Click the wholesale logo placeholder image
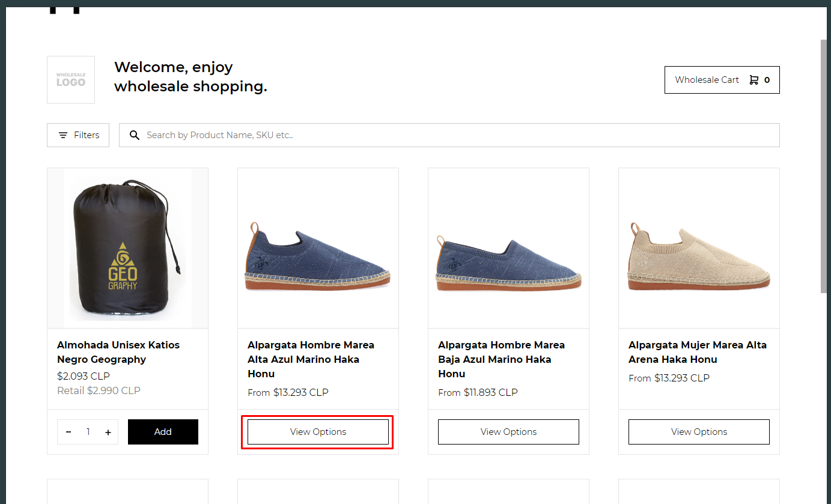Image resolution: width=831 pixels, height=504 pixels. (71, 80)
